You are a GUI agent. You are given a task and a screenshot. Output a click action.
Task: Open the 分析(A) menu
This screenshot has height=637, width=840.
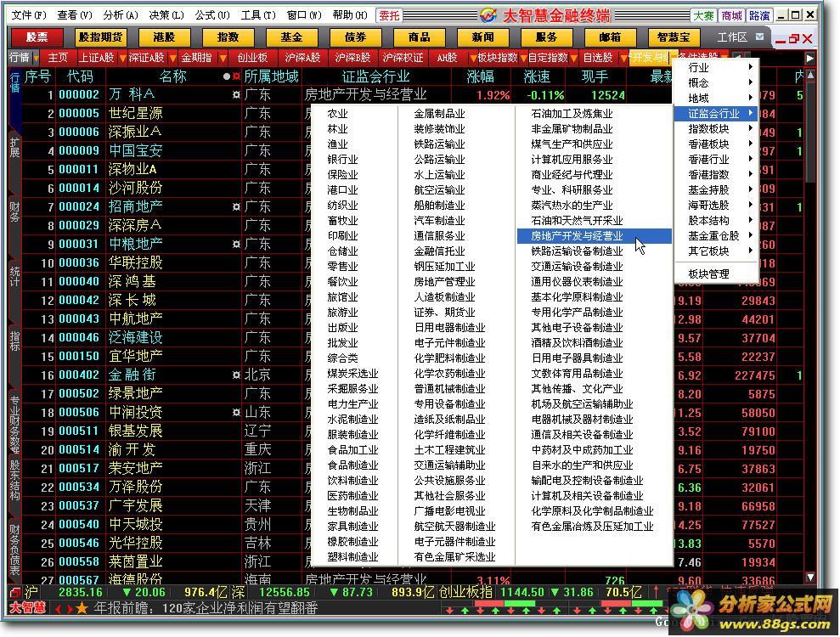121,15
